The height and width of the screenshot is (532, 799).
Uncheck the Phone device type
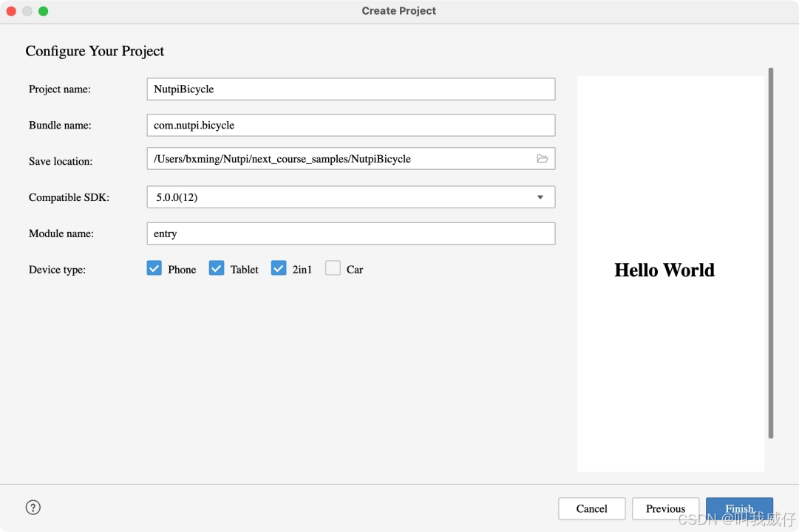[x=154, y=268]
